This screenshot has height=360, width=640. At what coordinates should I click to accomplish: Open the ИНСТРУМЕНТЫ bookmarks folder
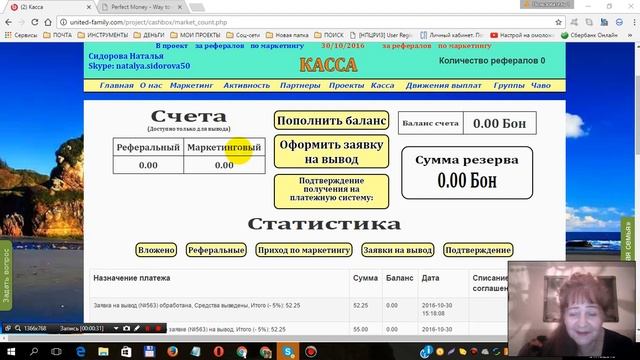103,35
